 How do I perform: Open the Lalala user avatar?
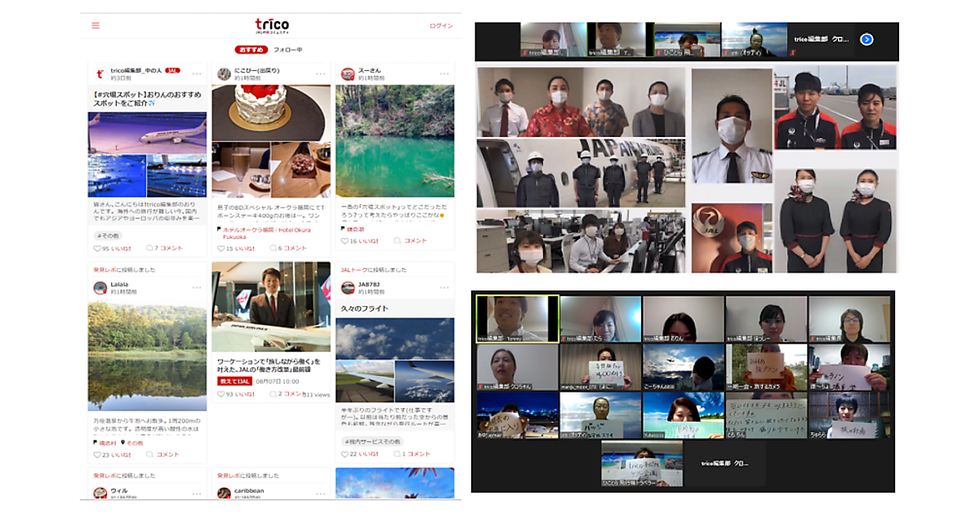(100, 287)
